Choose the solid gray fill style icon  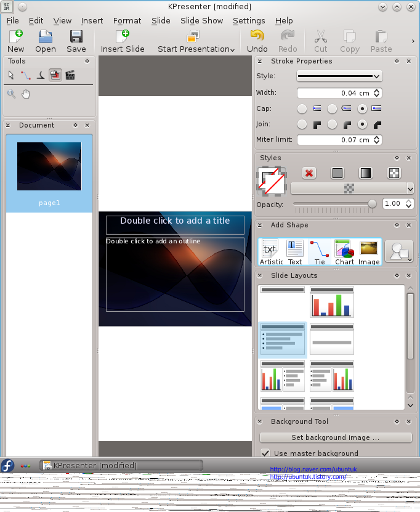tap(337, 173)
